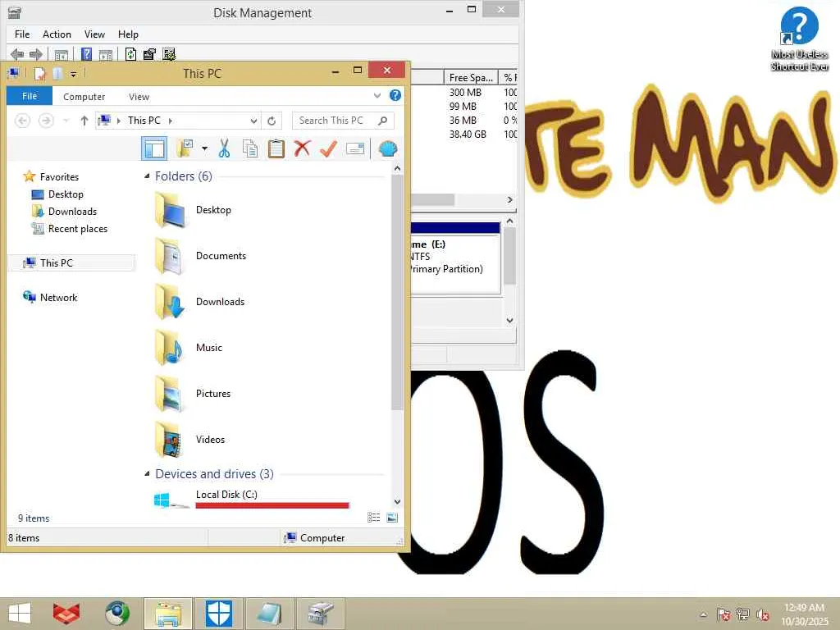Switch to large icons view in status bar

pyautogui.click(x=392, y=518)
